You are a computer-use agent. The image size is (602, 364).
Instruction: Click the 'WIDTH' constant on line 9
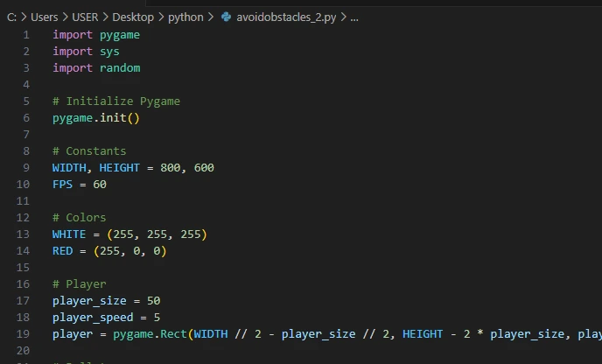69,168
